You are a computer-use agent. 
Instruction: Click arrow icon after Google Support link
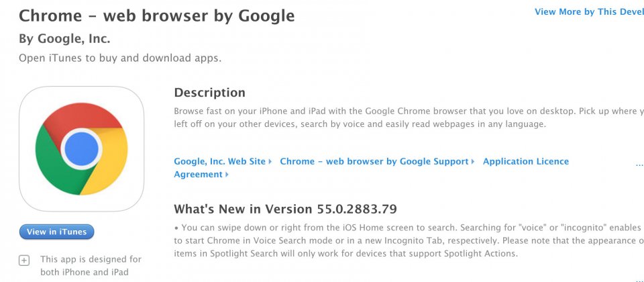[473, 162]
